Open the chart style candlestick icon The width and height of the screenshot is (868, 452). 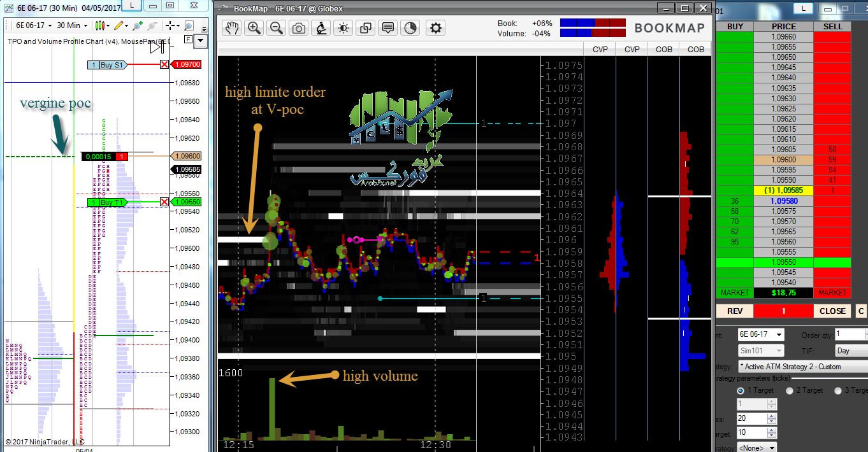pyautogui.click(x=99, y=25)
